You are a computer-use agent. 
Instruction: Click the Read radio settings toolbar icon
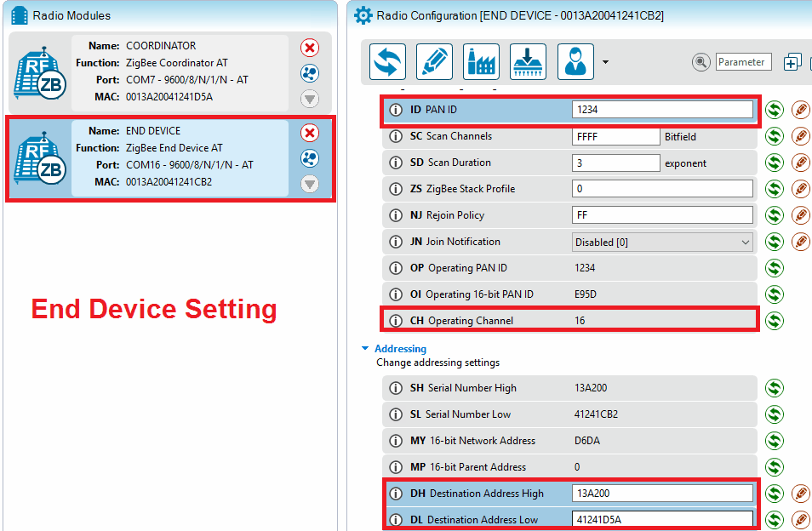[387, 62]
